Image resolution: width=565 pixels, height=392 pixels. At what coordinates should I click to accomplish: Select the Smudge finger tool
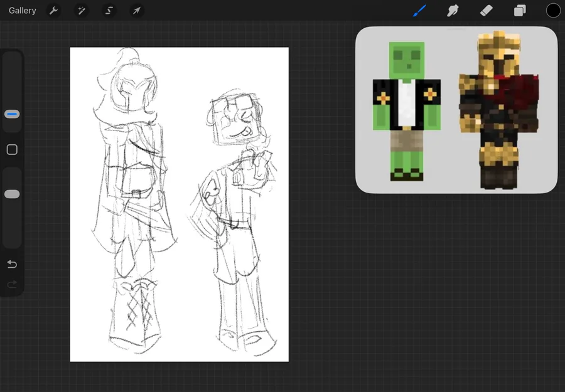453,11
